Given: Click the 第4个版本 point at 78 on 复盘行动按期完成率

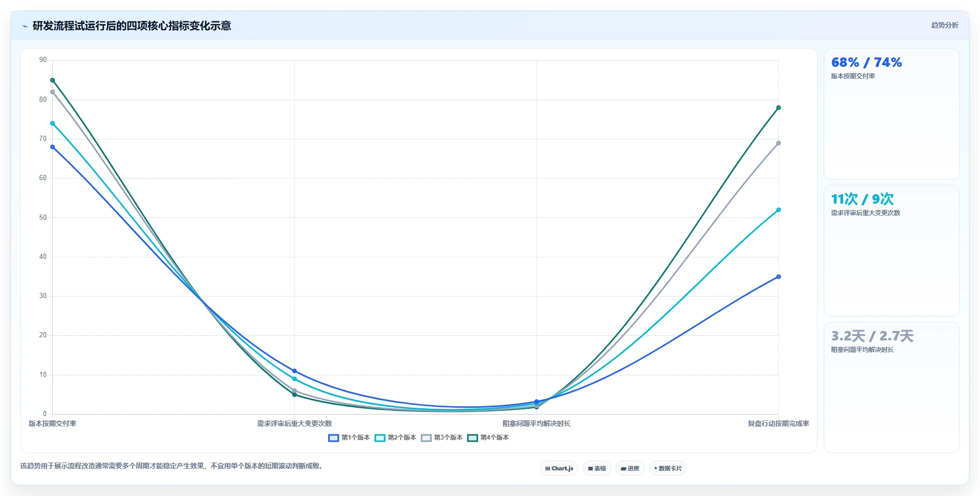Looking at the screenshot, I should [778, 108].
